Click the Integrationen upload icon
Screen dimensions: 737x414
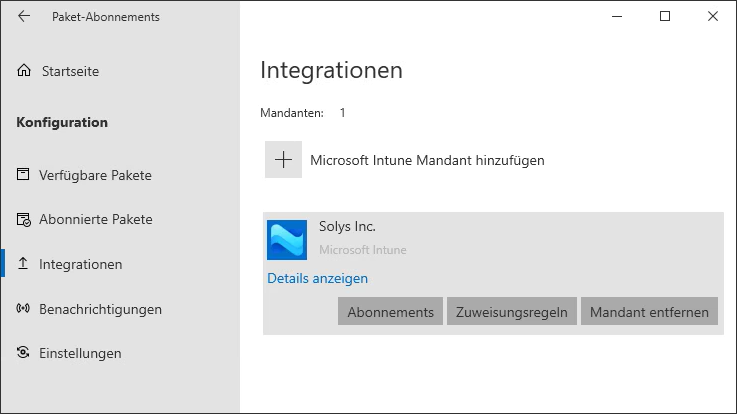24,265
